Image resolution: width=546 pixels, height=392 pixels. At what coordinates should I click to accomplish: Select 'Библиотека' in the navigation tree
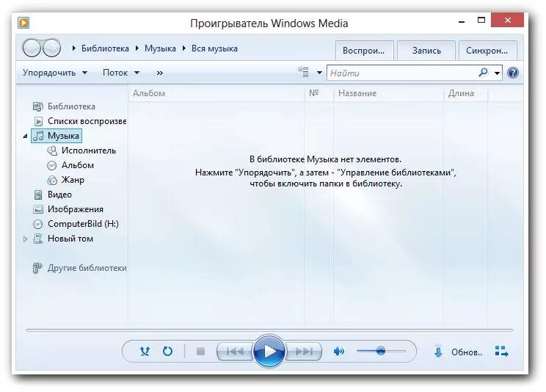pos(71,106)
